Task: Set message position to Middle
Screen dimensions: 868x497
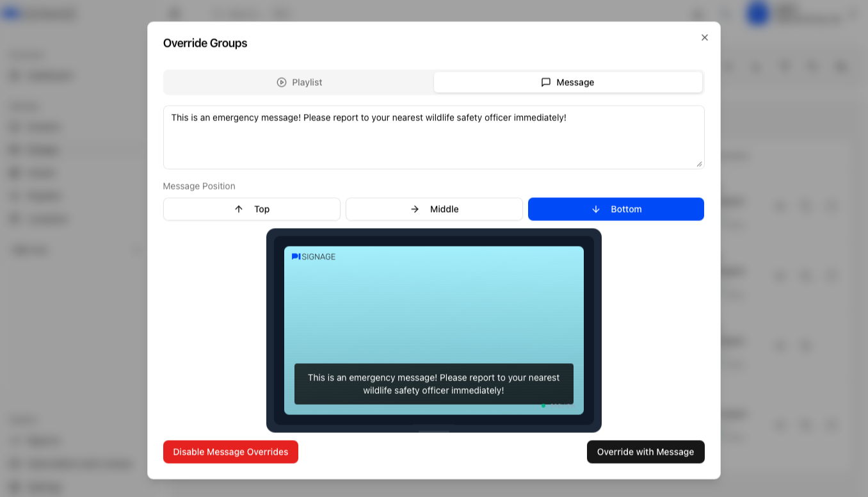Action: pyautogui.click(x=434, y=209)
